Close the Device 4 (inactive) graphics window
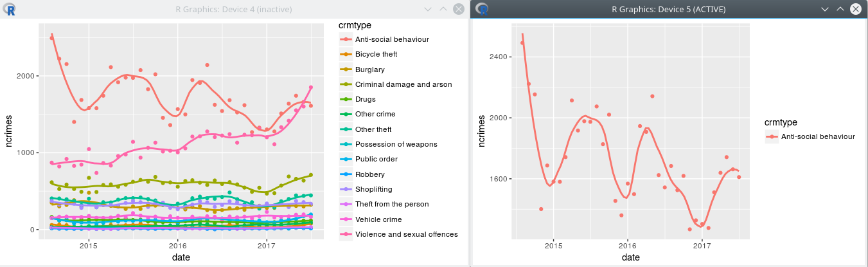868x267 pixels. tap(458, 9)
